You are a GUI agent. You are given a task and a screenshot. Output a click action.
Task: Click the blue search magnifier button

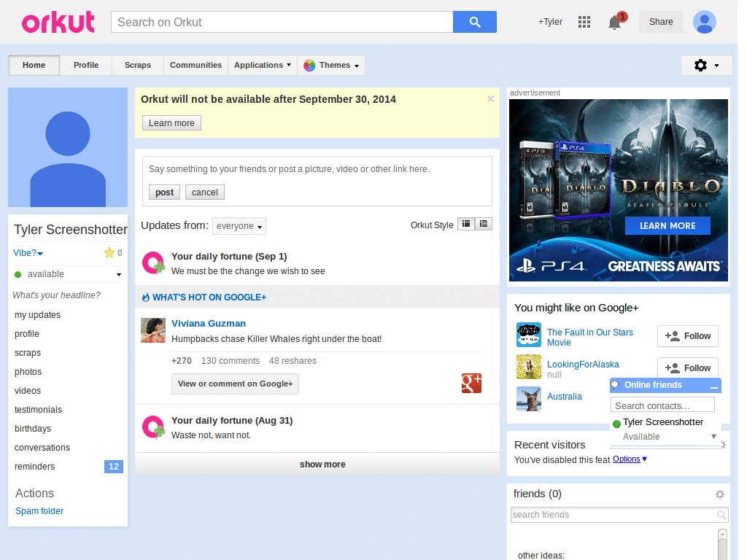[x=474, y=22]
